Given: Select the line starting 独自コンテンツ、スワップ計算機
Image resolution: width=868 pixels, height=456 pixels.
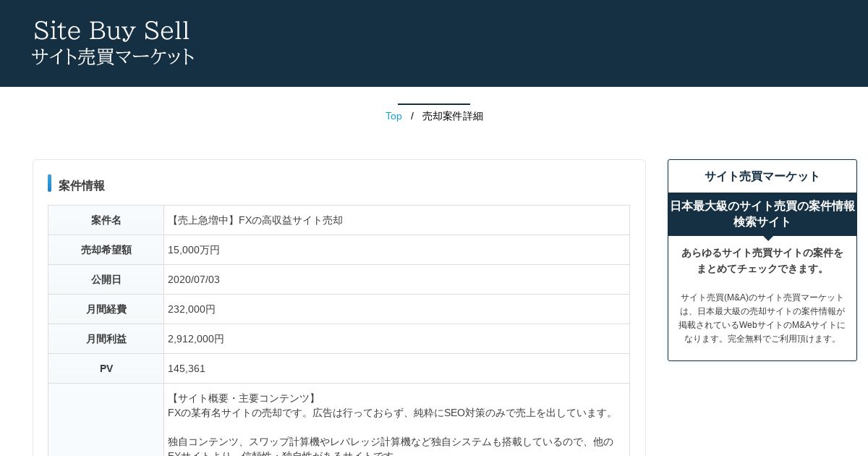Looking at the screenshot, I should pos(391,442).
